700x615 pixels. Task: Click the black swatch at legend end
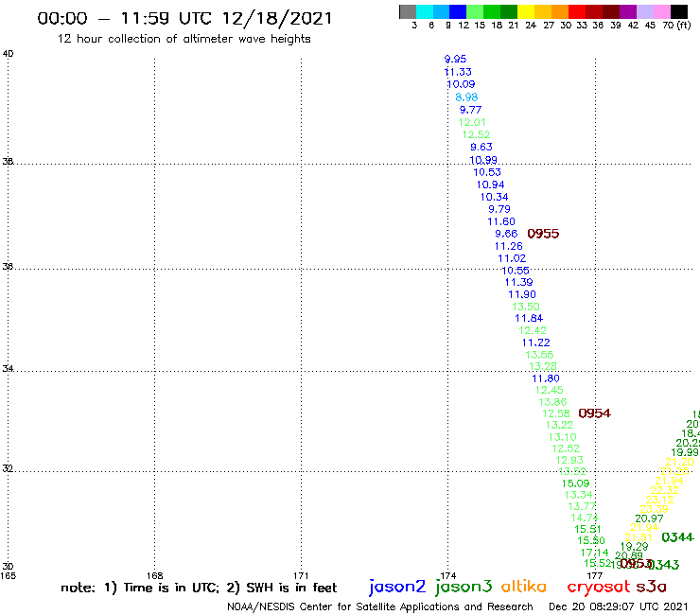679,11
